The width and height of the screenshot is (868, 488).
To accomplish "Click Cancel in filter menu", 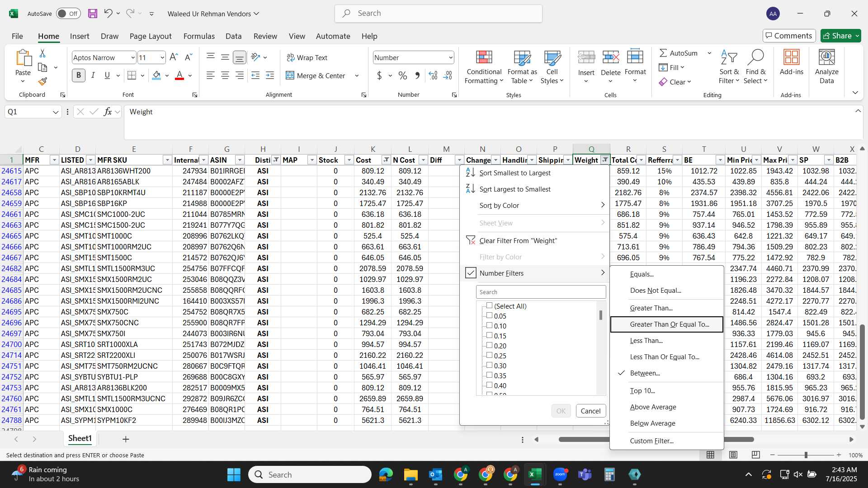I will [x=590, y=411].
